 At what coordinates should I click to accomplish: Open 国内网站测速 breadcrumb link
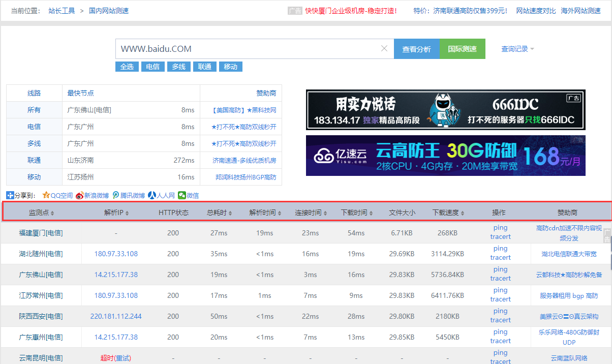(109, 11)
